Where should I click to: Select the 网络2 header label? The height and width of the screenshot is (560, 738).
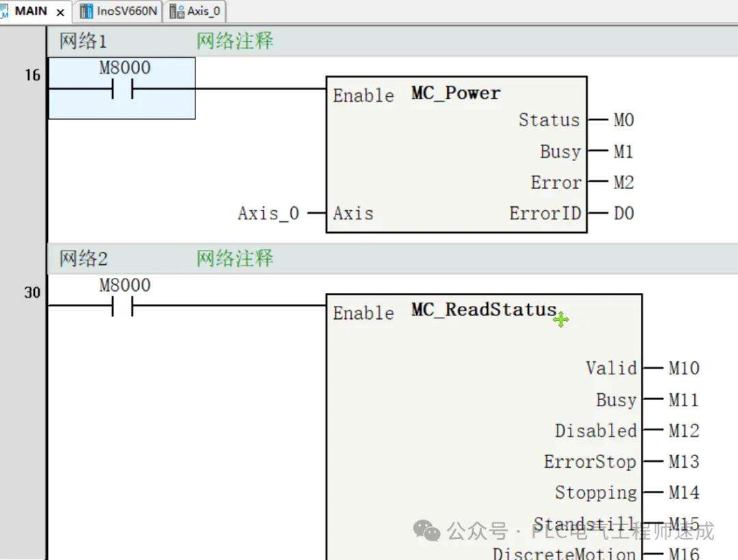(83, 259)
